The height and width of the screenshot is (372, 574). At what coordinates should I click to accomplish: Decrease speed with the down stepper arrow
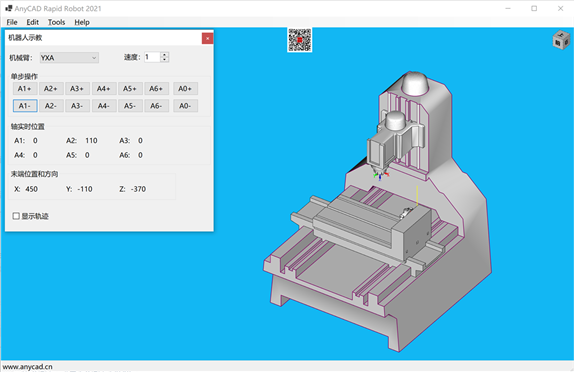[164, 60]
